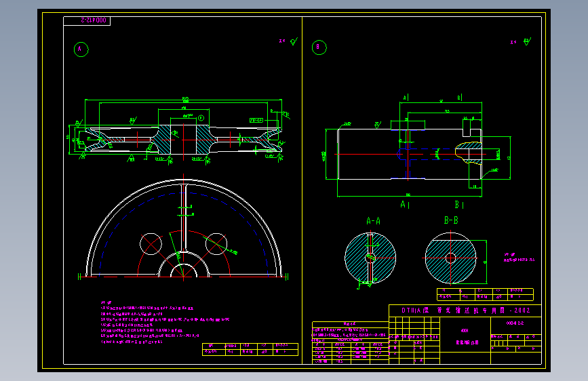
Task: Click the blue dashed arc in pulley front view
Action: [x=183, y=235]
